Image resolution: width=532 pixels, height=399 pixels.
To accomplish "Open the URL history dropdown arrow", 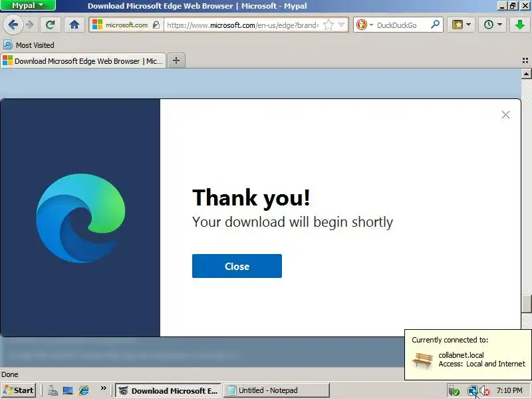I will click(342, 25).
